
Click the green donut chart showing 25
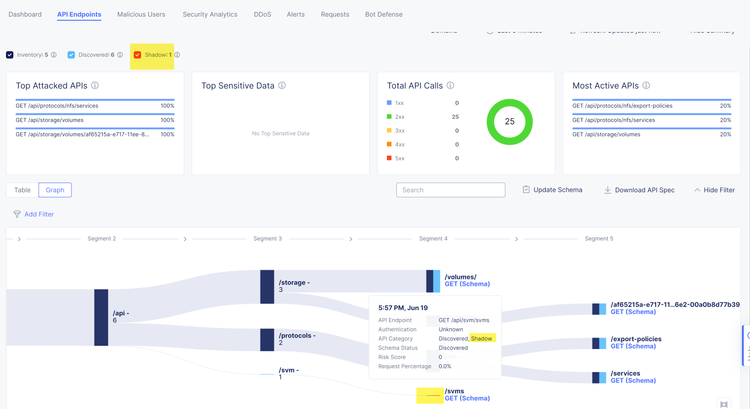(x=509, y=122)
